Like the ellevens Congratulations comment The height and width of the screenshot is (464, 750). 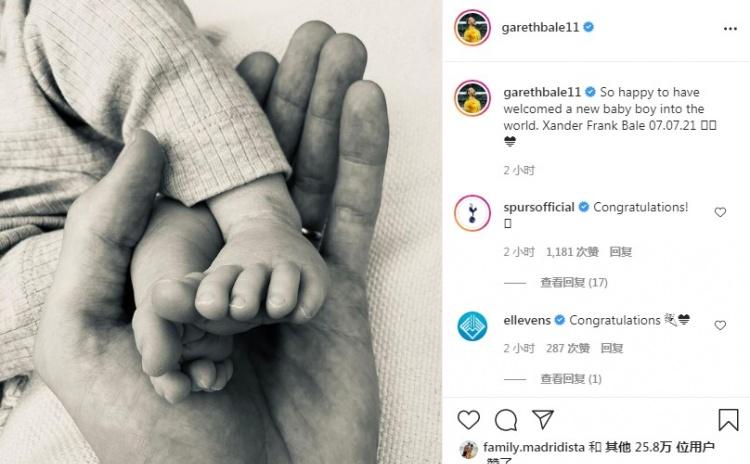(720, 325)
